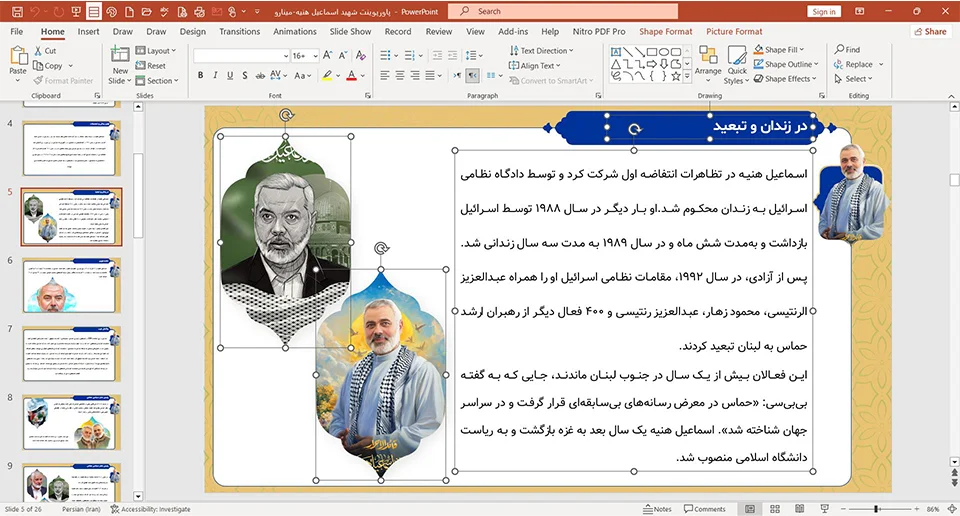Toggle left-to-right text direction

point(457,75)
